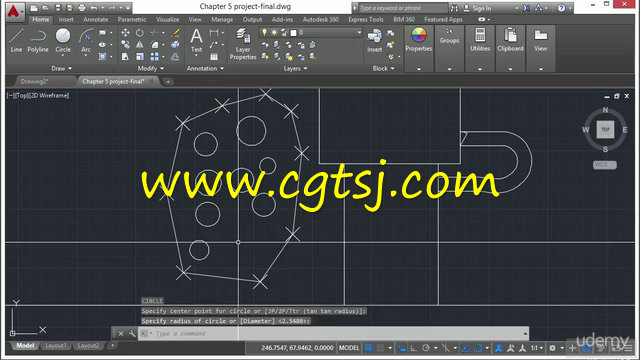This screenshot has width=640, height=360.
Task: Select the Scale tool in Modify
Action: 140,57
